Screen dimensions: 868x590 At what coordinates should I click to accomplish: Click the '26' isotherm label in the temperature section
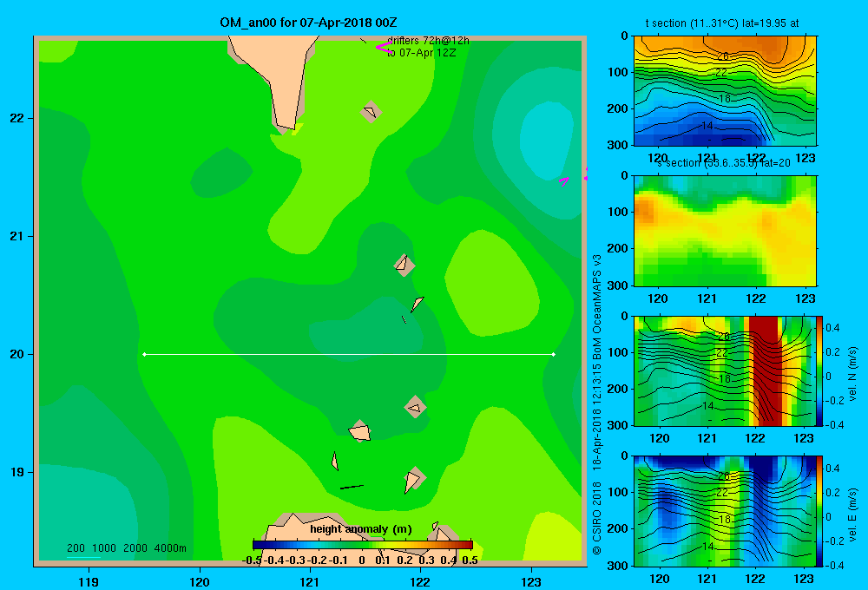[722, 56]
